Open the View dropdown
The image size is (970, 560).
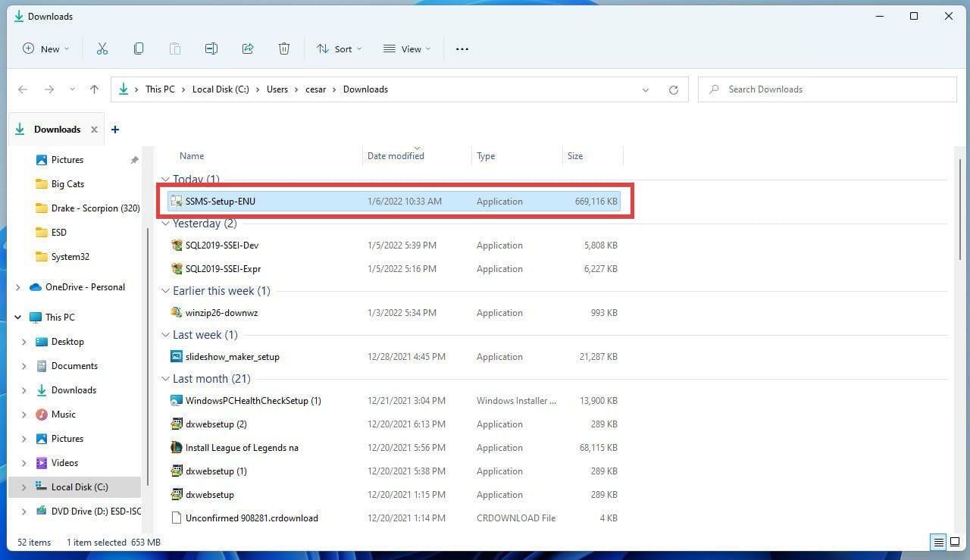click(x=407, y=48)
